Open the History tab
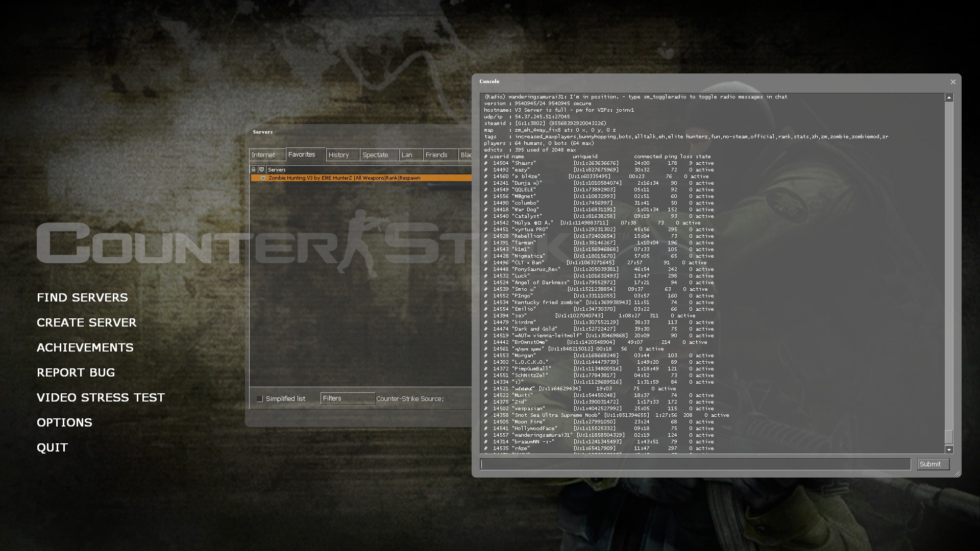 [339, 155]
